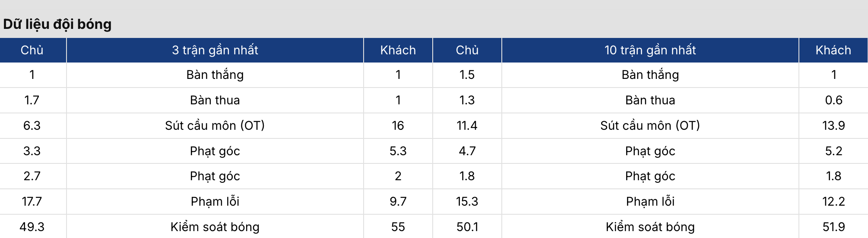Select "Sút cầu môn (OT)" in 3 trận gần nhất table
This screenshot has height=238, width=868.
pos(215,125)
